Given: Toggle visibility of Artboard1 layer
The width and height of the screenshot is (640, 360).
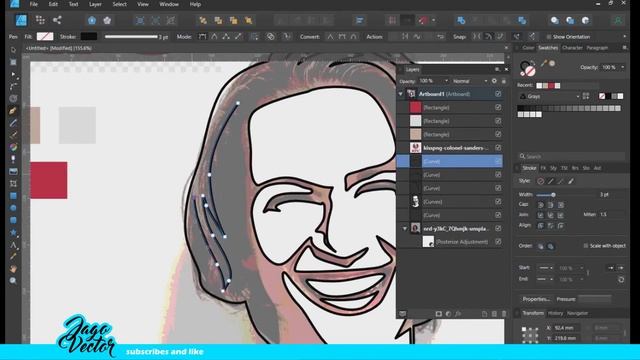Looking at the screenshot, I should [x=498, y=94].
